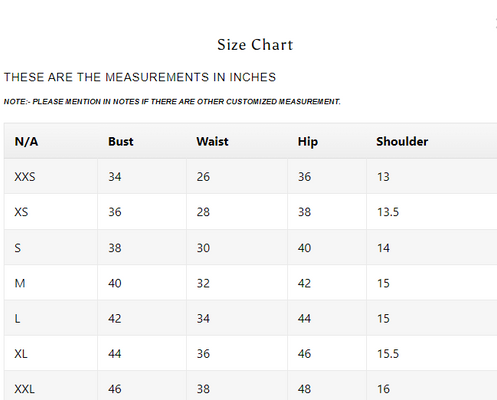Select the Bust column header
Viewport: 497px width, 400px height.
coord(121,141)
